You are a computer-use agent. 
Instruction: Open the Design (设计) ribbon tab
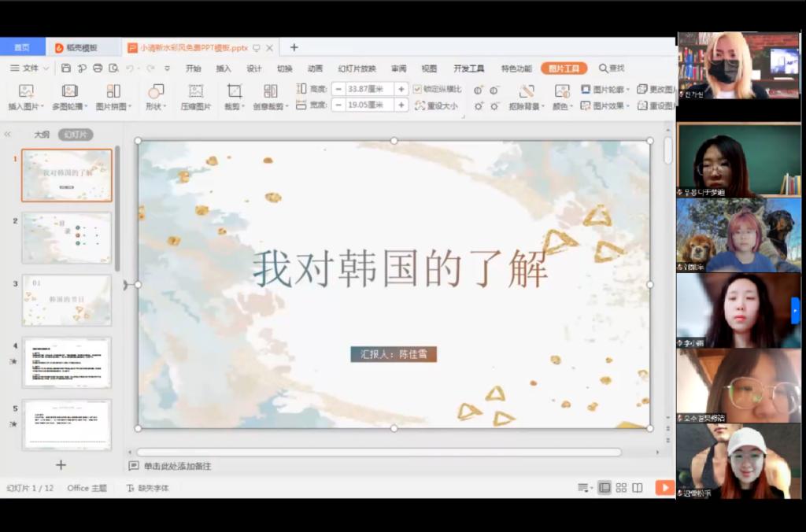(254, 68)
